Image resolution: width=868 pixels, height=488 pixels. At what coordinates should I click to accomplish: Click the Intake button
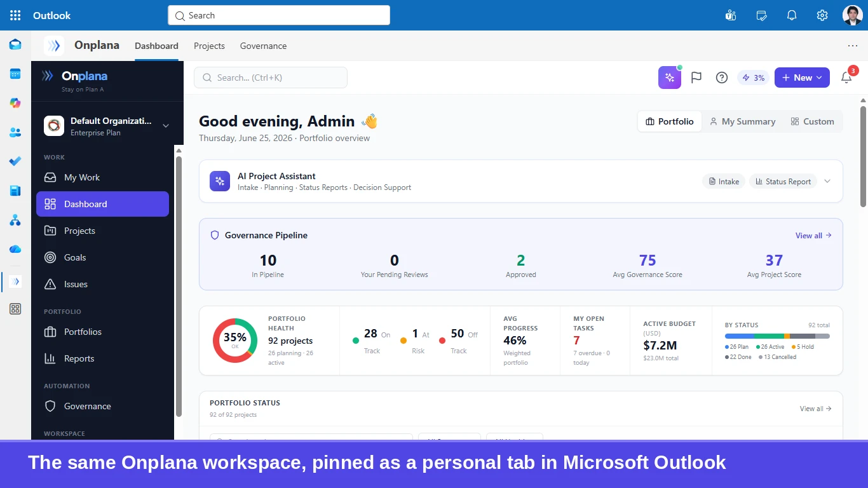(x=724, y=181)
